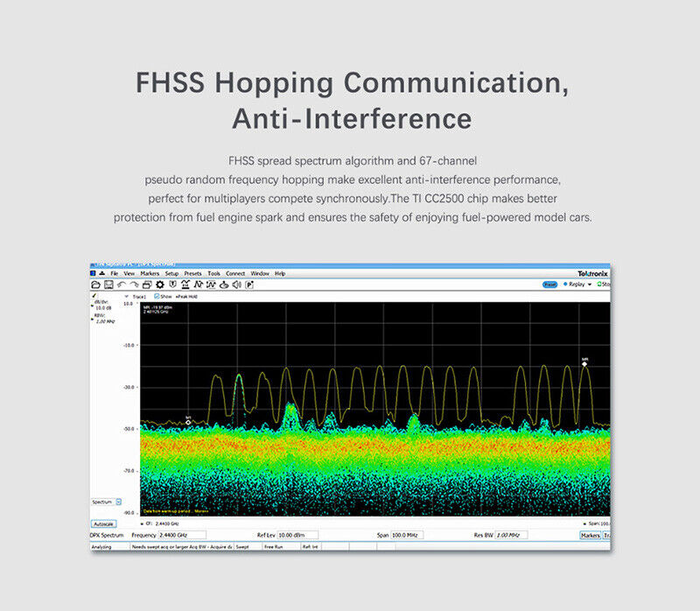Toggle the Show trace checkbox

point(156,297)
